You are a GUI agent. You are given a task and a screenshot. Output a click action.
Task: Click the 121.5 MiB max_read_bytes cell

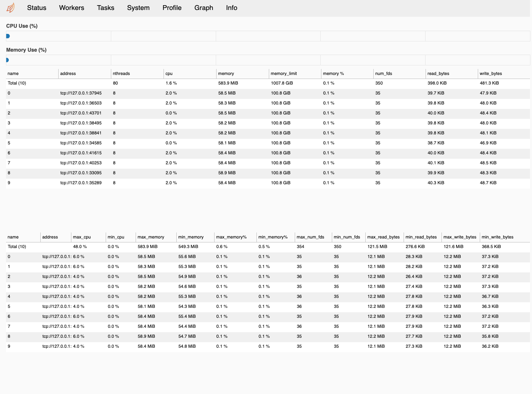(x=377, y=246)
